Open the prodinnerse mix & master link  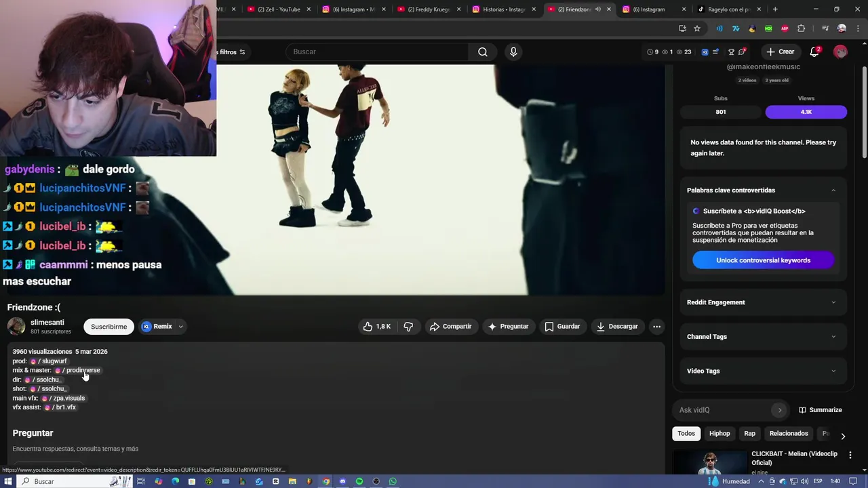[77, 370]
